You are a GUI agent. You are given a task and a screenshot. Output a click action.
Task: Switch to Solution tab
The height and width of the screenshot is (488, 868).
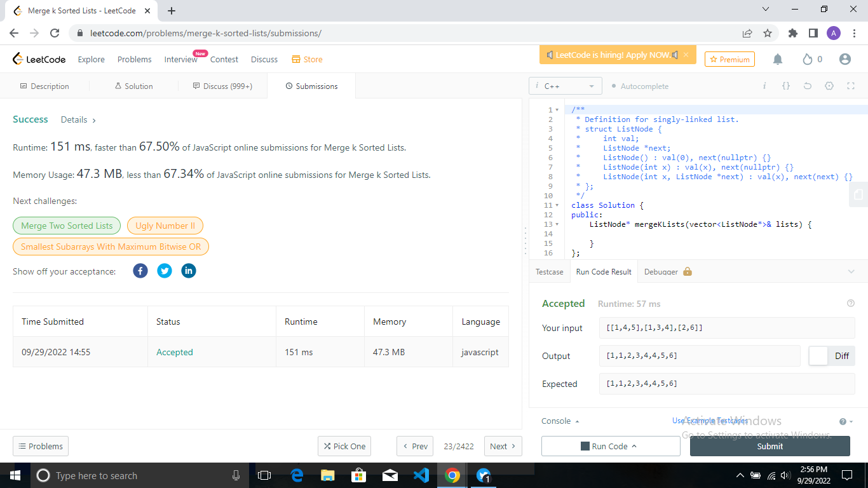[x=133, y=86]
